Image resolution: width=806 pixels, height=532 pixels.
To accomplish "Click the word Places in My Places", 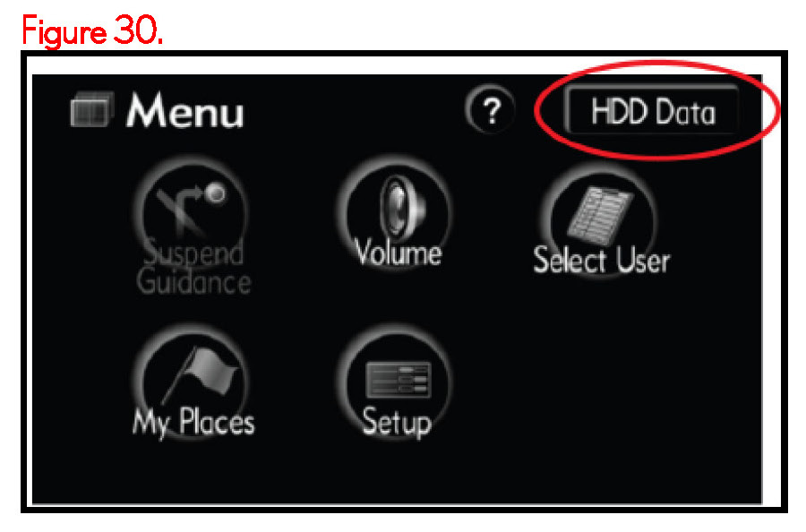I will click(x=217, y=422).
